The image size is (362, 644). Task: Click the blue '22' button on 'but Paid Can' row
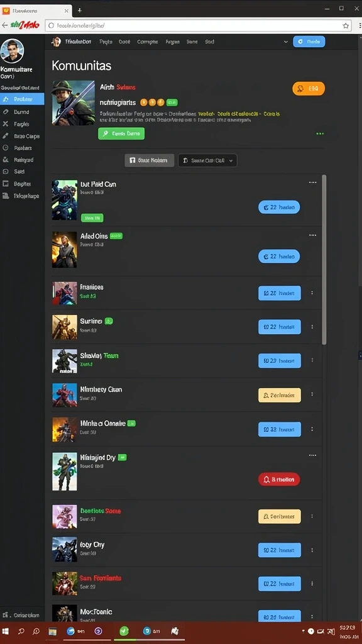[x=279, y=208]
